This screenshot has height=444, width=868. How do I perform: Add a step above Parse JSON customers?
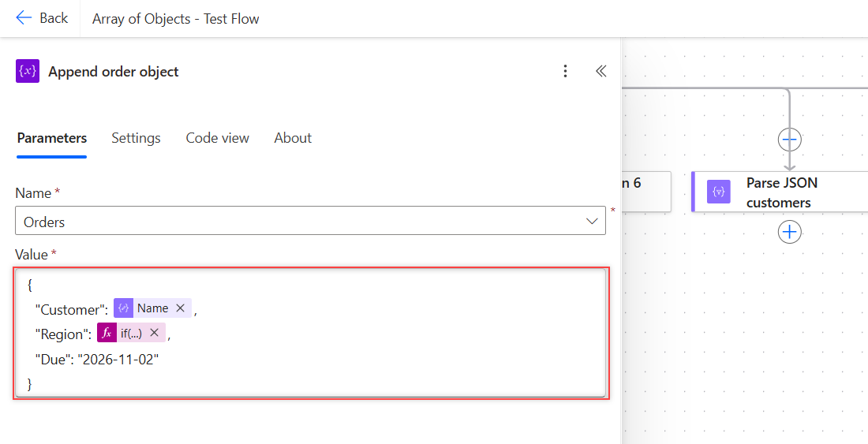tap(789, 140)
